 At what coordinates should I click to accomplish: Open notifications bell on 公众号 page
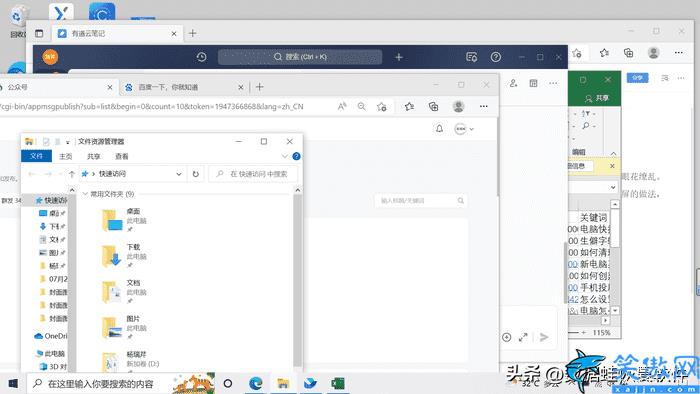(x=439, y=129)
